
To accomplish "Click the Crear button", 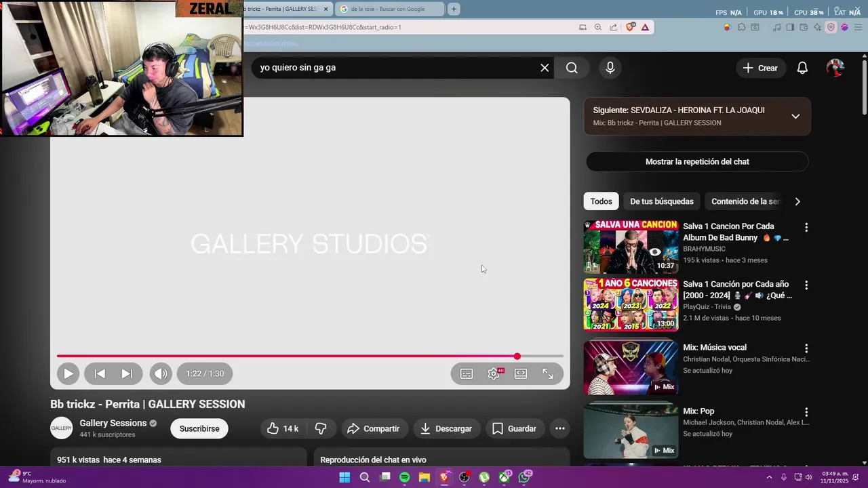I will [x=760, y=68].
